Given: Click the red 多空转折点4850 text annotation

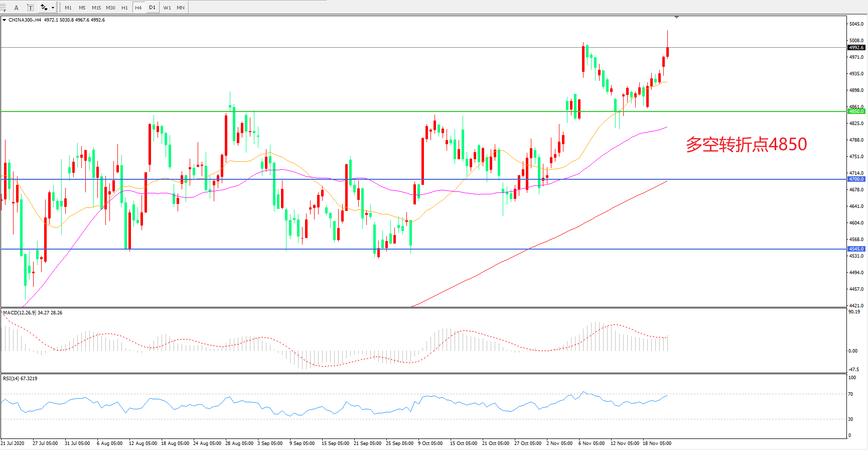Looking at the screenshot, I should click(746, 145).
